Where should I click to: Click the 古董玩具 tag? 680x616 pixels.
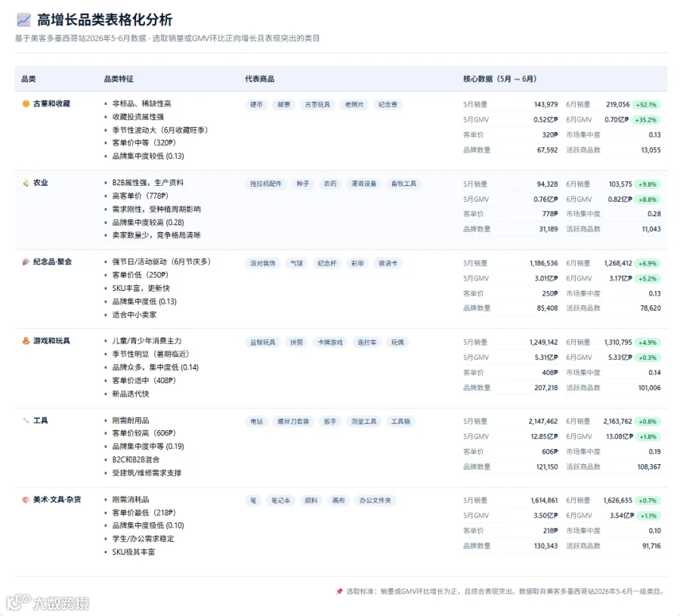point(317,104)
